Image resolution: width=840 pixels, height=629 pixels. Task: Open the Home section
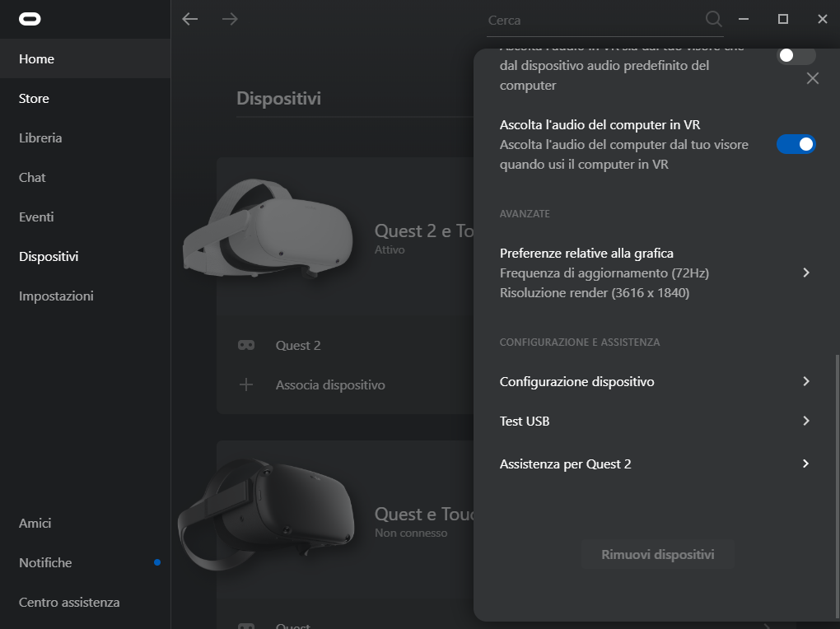pos(85,58)
